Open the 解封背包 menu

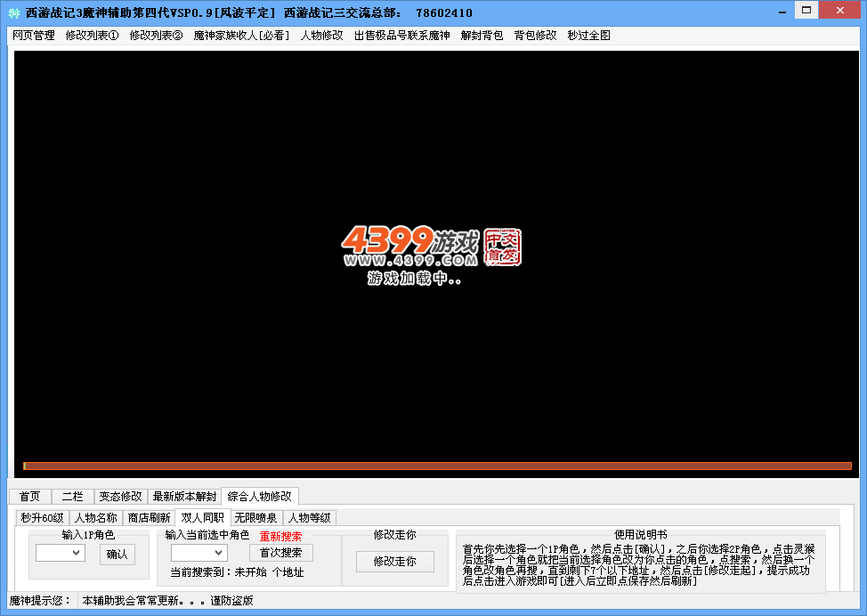[x=482, y=36]
